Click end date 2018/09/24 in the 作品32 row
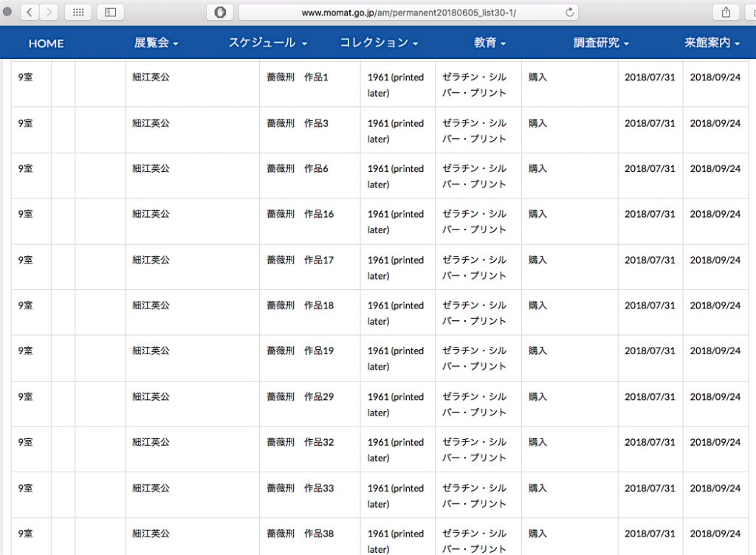 click(x=715, y=442)
